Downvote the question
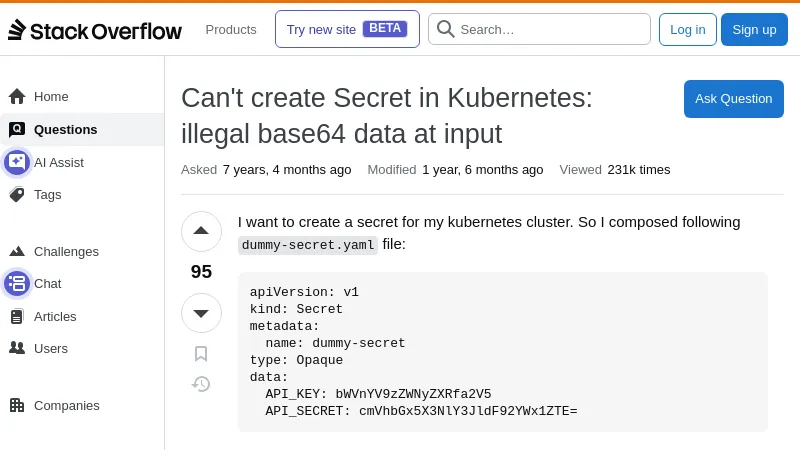This screenshot has height=450, width=800. [x=201, y=313]
